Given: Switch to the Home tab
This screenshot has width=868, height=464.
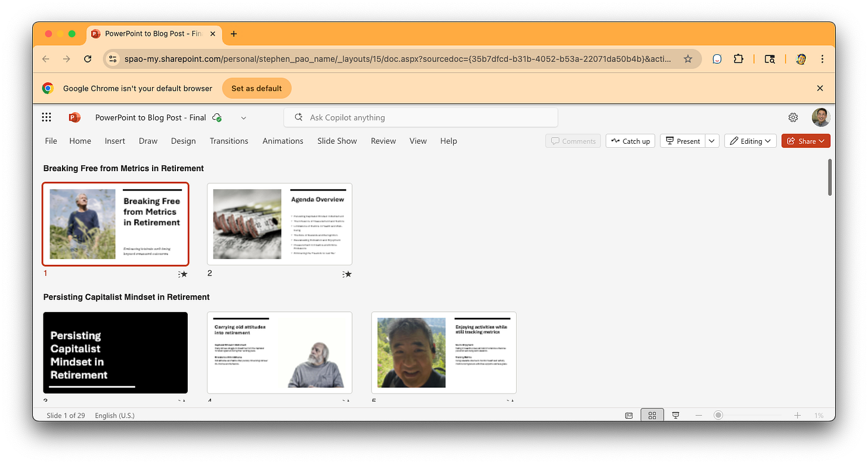Looking at the screenshot, I should coord(80,141).
